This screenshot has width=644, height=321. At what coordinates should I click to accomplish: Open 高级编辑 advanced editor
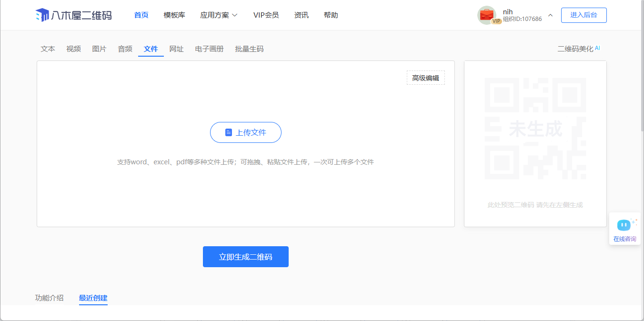[425, 78]
